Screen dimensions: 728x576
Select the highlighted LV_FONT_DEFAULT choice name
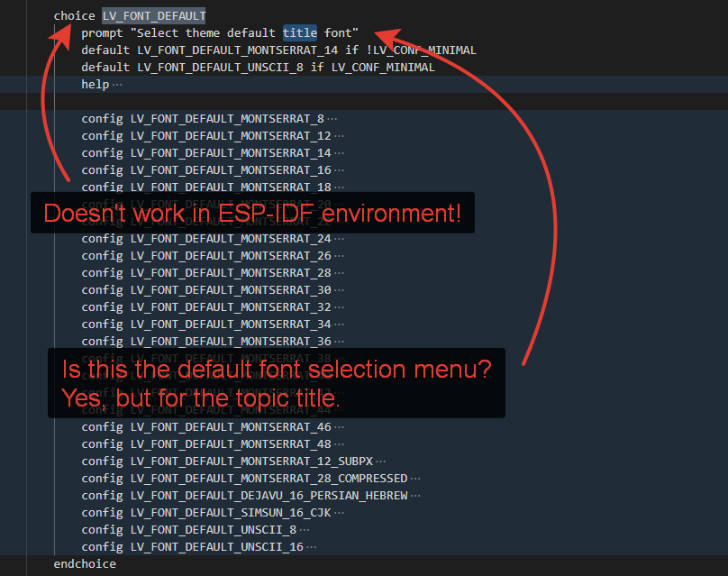coord(153,15)
